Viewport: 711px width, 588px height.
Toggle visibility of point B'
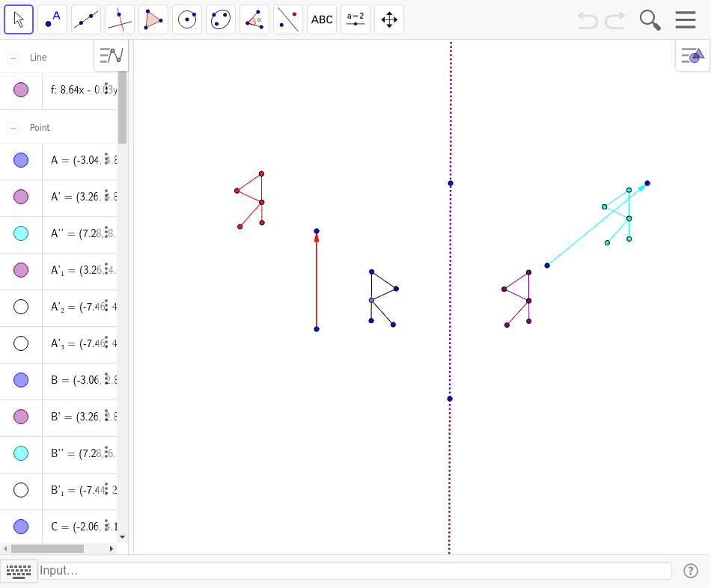coord(21,417)
